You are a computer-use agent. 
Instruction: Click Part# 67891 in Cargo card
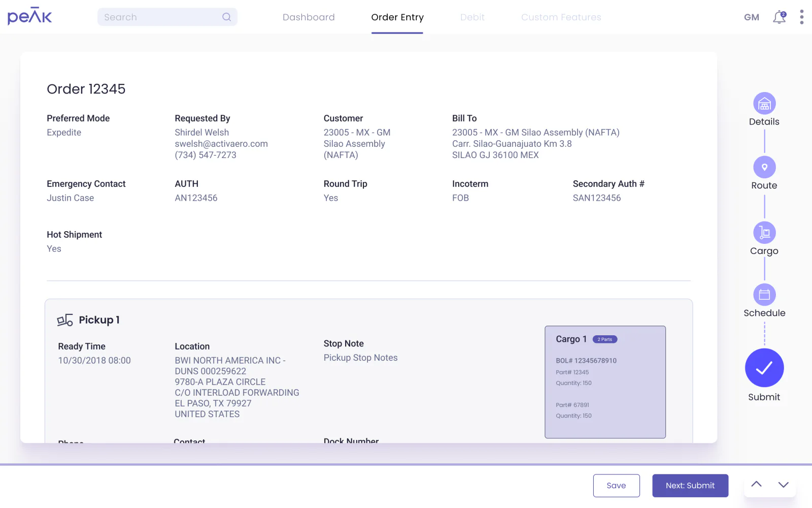pos(572,405)
